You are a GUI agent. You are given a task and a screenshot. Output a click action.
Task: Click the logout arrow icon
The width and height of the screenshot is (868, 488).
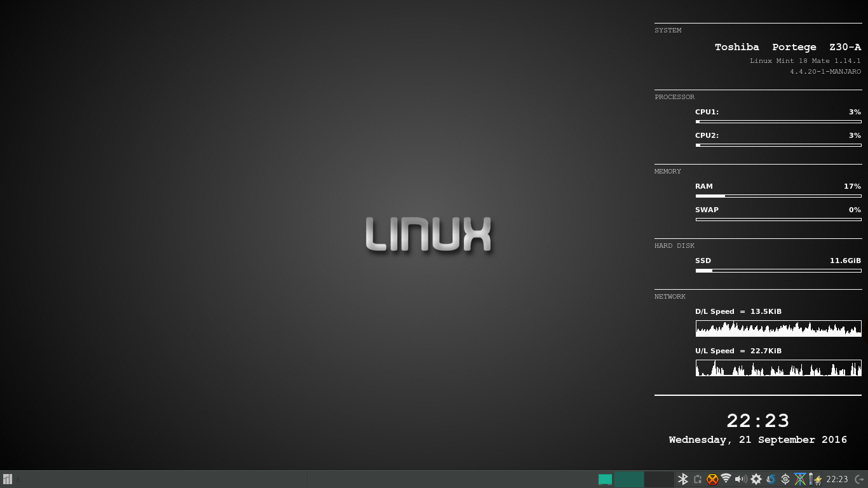tap(860, 479)
